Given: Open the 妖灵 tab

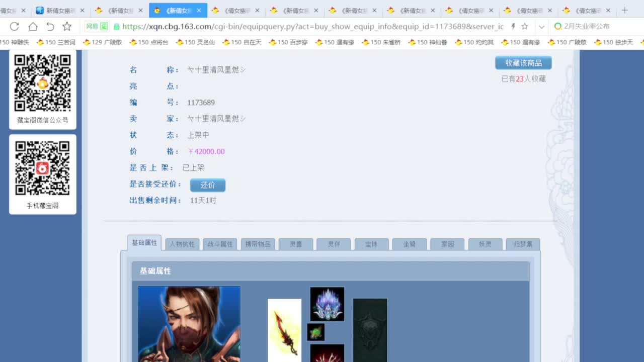Looking at the screenshot, I should coord(485,244).
